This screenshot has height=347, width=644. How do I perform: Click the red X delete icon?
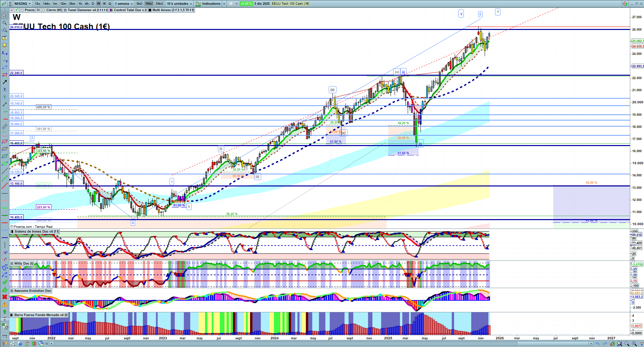tap(5, 297)
